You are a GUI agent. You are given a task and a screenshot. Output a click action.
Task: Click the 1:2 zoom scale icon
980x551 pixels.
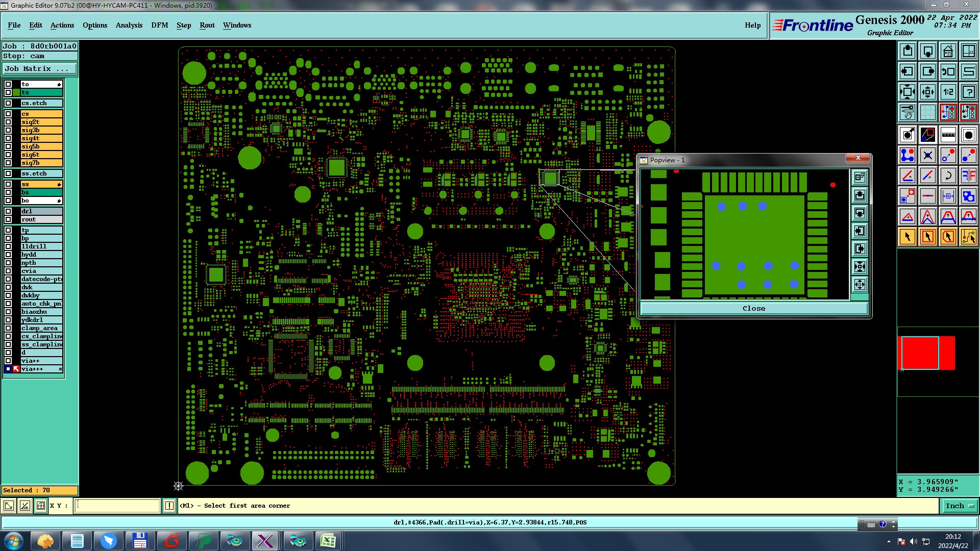948,92
